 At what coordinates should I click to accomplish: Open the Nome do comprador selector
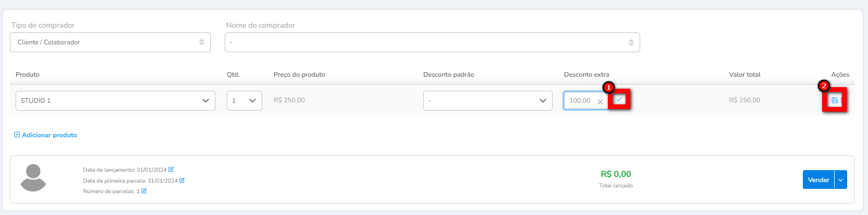point(432,42)
